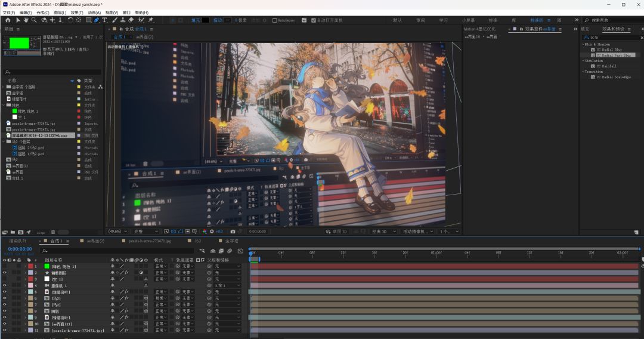The width and height of the screenshot is (644, 339).
Task: Collapse the Blur & Sharpen effects category
Action: (x=583, y=44)
